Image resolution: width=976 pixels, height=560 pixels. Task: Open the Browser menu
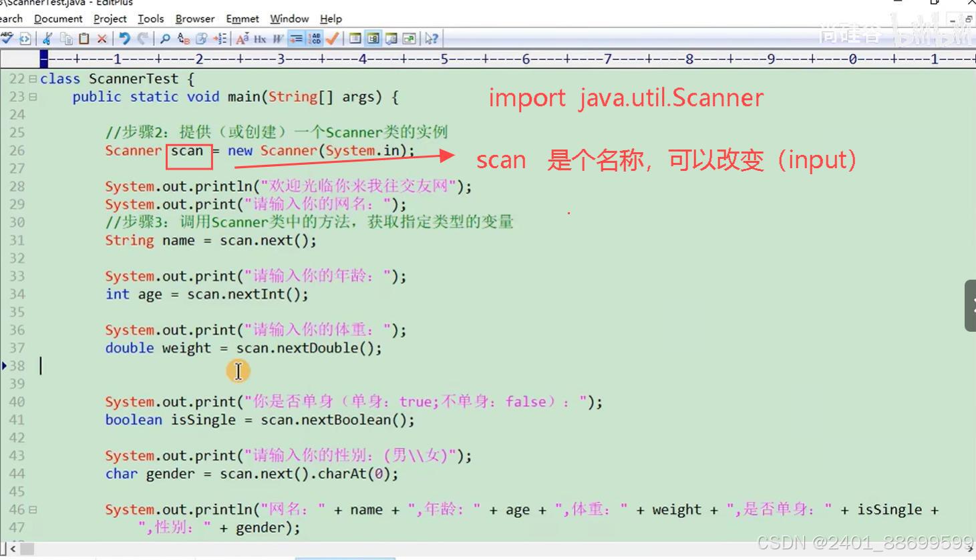pos(195,19)
